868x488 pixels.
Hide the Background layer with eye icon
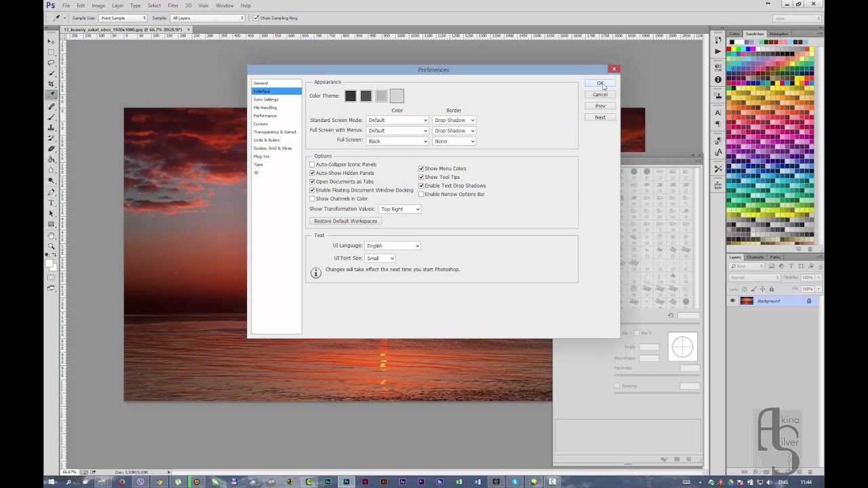732,301
